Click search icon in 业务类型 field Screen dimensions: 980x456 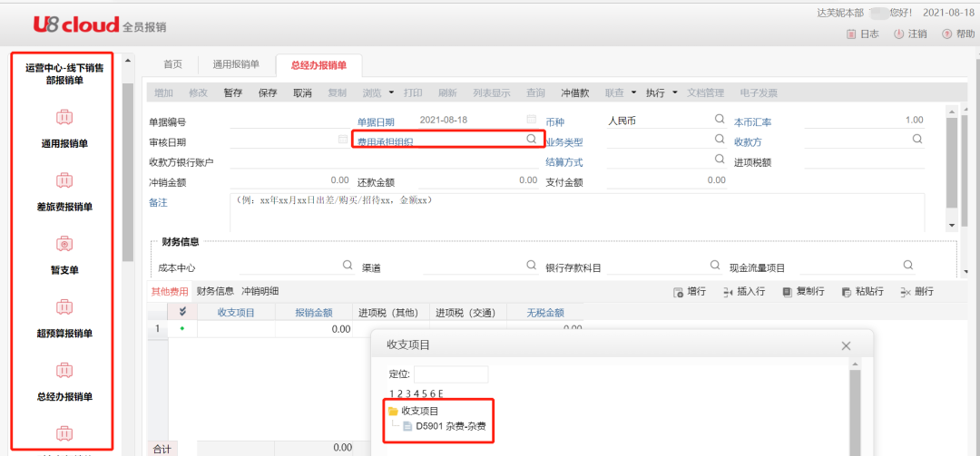(x=720, y=139)
